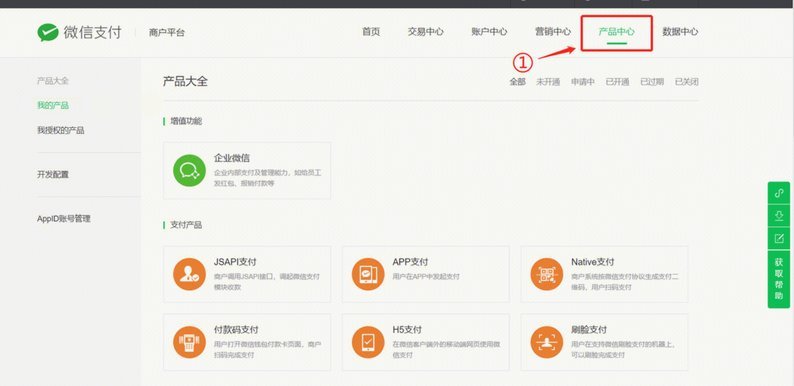Click the 刷脸支付 card title
Image resolution: width=794 pixels, height=386 pixels.
tap(589, 330)
